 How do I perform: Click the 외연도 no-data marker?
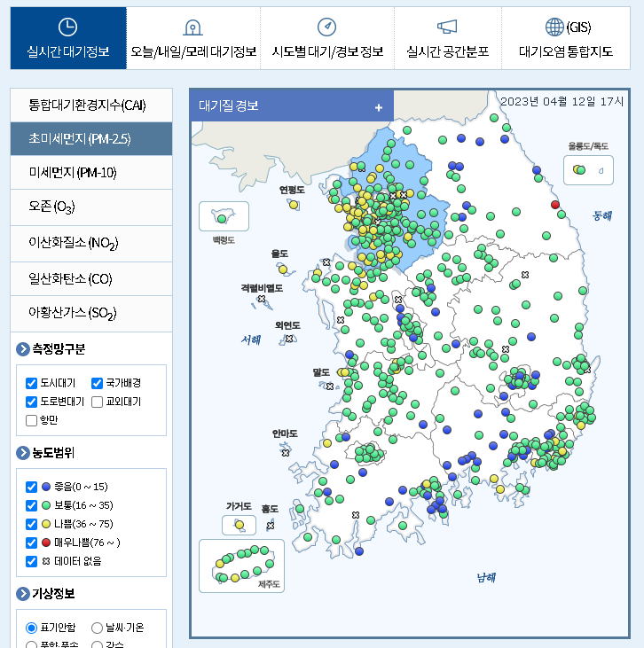tap(289, 339)
